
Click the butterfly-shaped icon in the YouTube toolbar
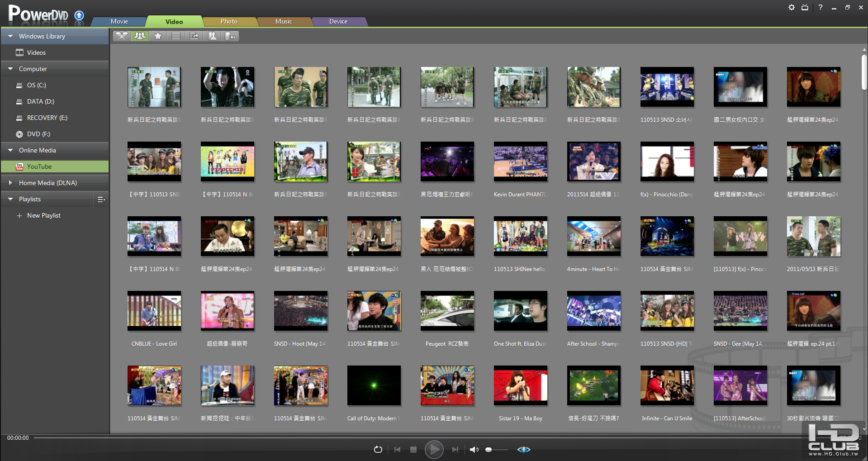[121, 36]
